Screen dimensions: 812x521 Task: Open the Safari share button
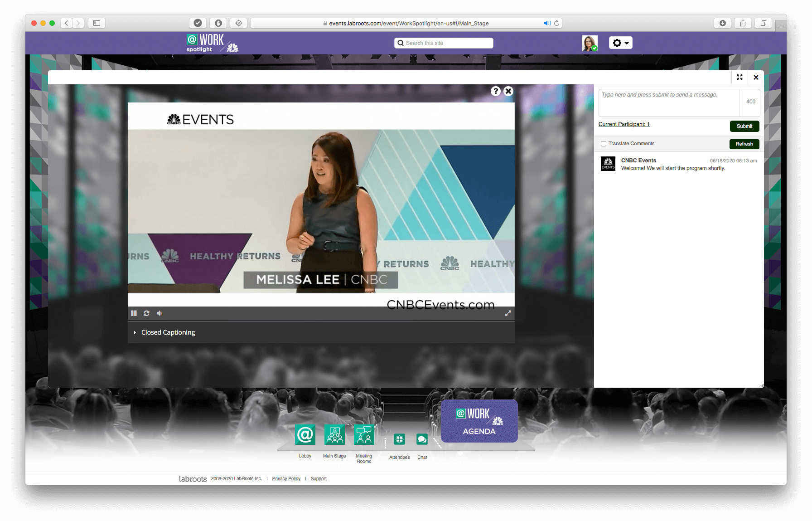(743, 23)
